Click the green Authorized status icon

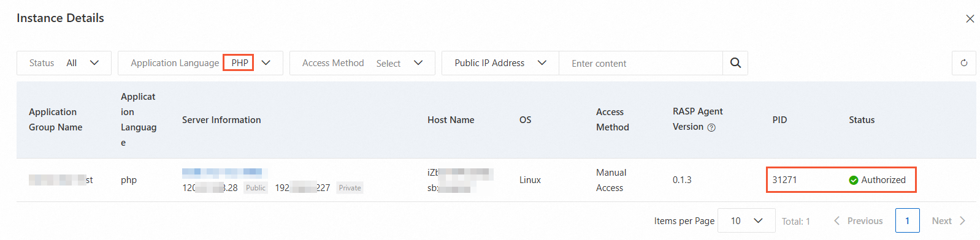[853, 180]
